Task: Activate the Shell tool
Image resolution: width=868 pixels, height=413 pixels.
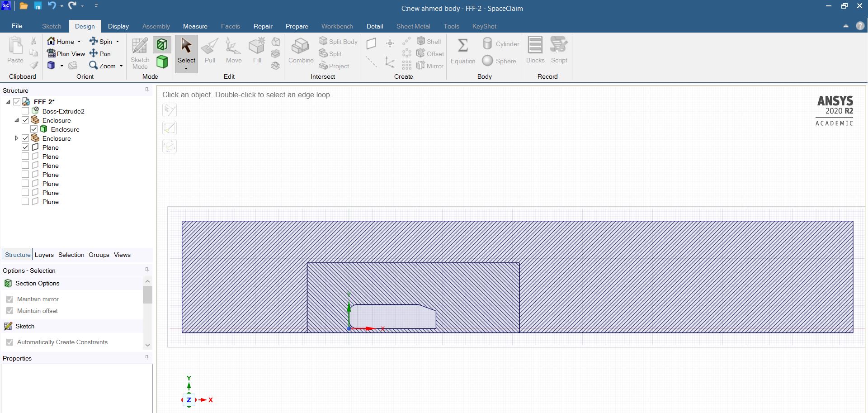Action: (x=429, y=41)
